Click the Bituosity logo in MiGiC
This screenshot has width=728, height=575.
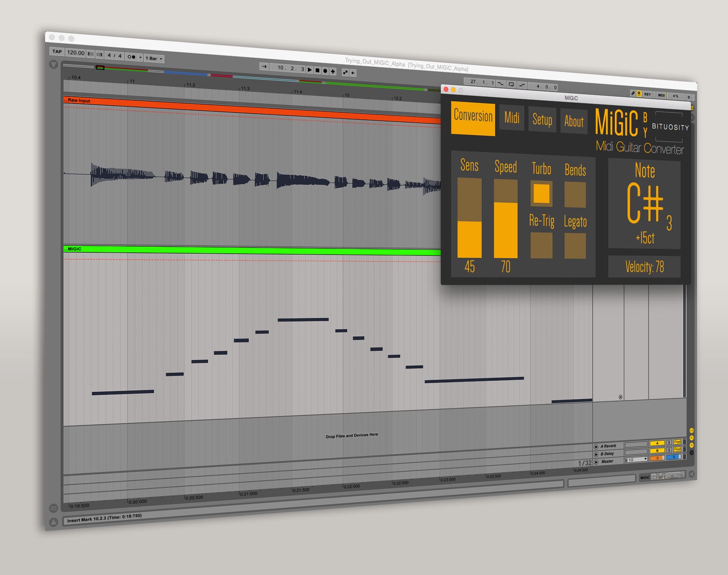[670, 127]
